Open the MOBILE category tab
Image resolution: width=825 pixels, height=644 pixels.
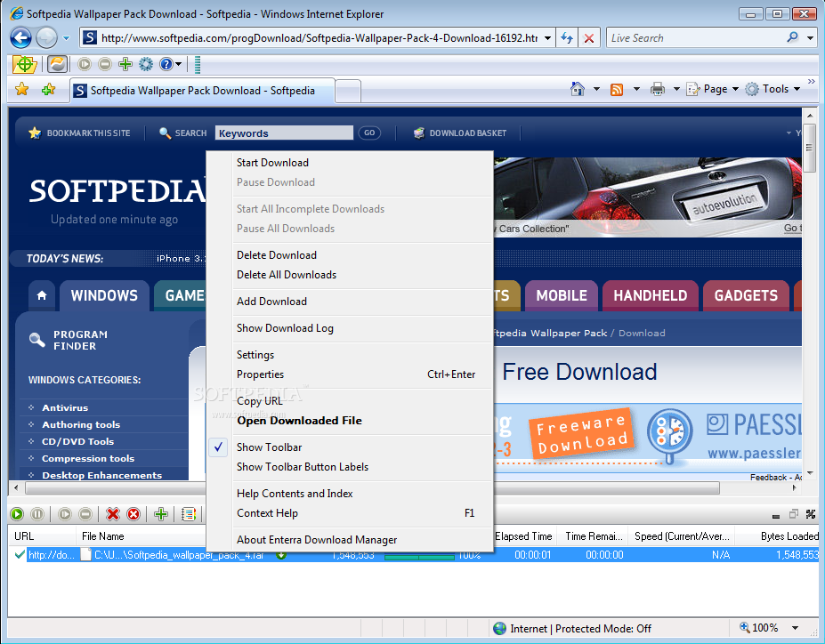(562, 295)
